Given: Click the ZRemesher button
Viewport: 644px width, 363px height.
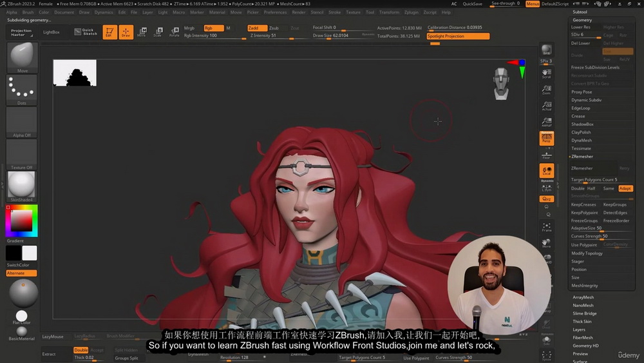Looking at the screenshot, I should 593,168.
